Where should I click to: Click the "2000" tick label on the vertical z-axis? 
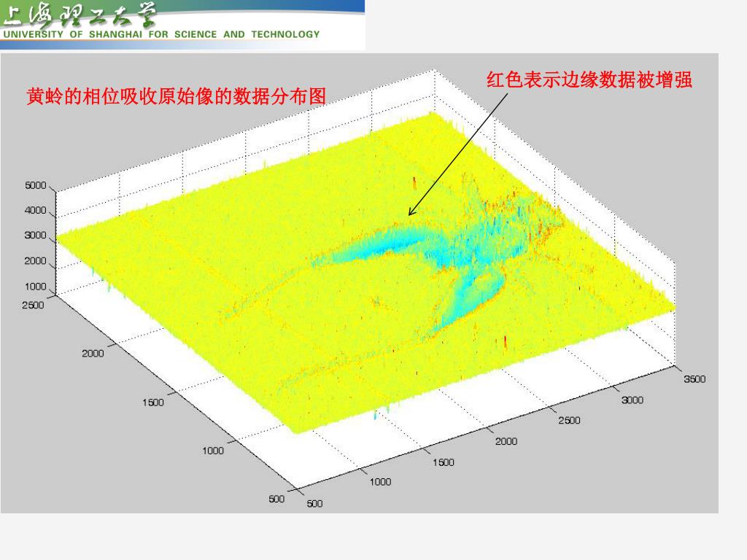pyautogui.click(x=36, y=261)
